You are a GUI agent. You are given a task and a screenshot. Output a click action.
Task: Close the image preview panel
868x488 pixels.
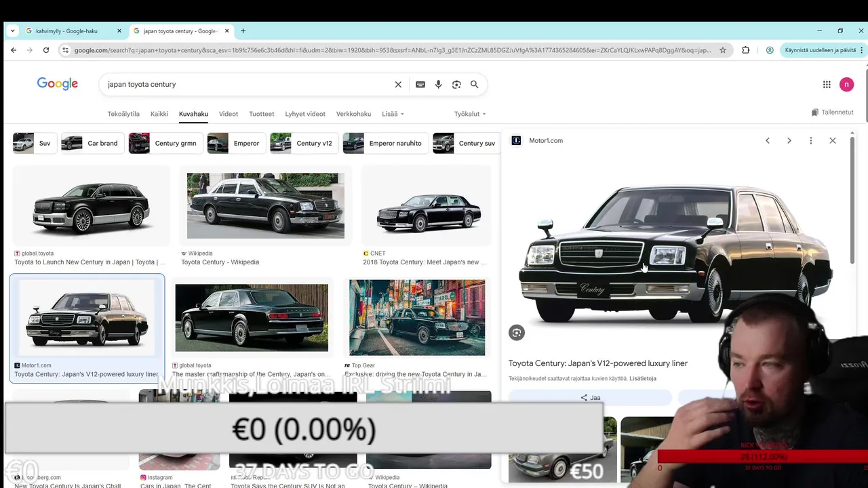833,141
